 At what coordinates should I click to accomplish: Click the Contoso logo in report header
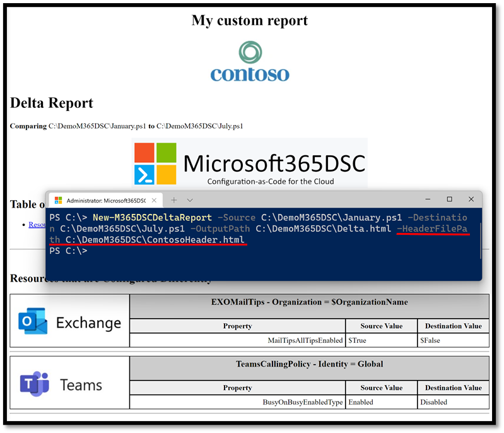click(250, 61)
